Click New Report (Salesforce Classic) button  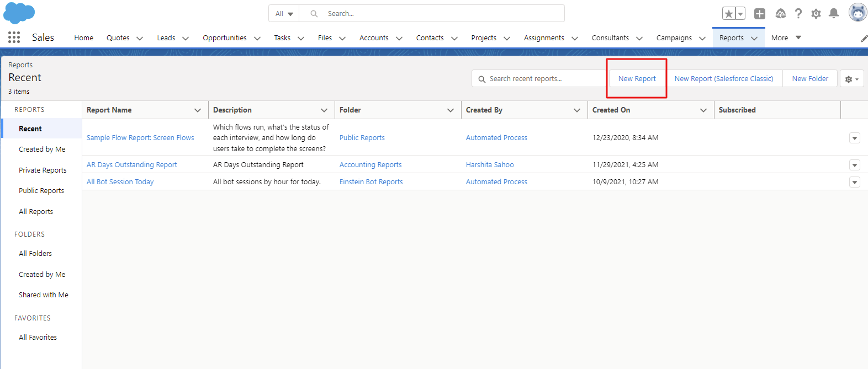point(724,79)
